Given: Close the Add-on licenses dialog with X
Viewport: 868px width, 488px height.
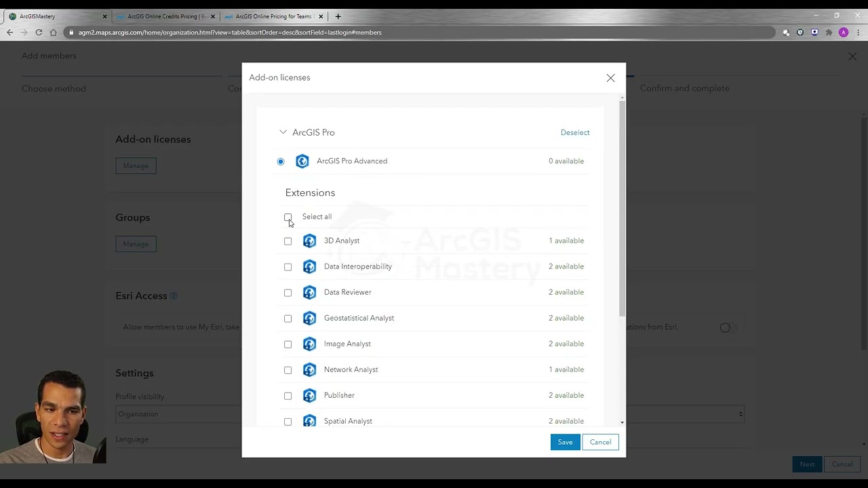Looking at the screenshot, I should click(610, 78).
